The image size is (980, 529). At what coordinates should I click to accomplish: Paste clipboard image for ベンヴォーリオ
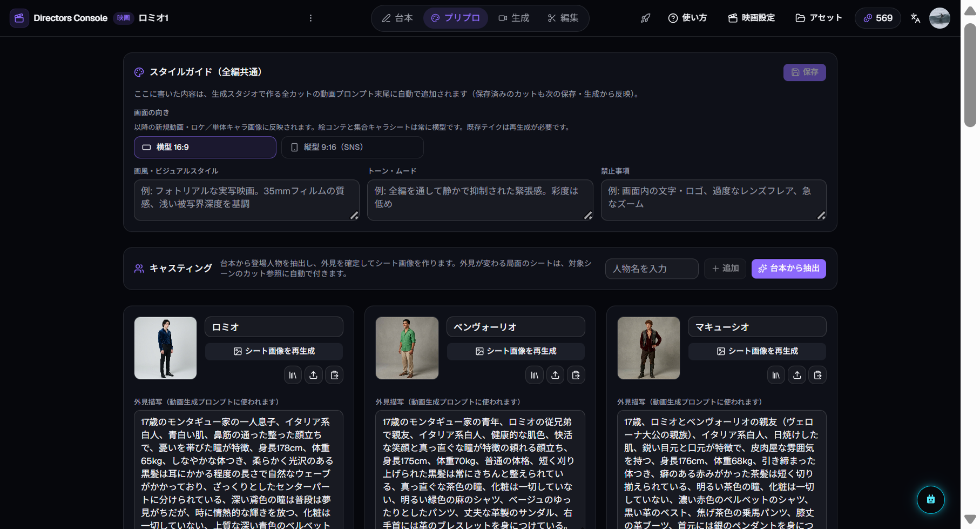[x=576, y=375]
